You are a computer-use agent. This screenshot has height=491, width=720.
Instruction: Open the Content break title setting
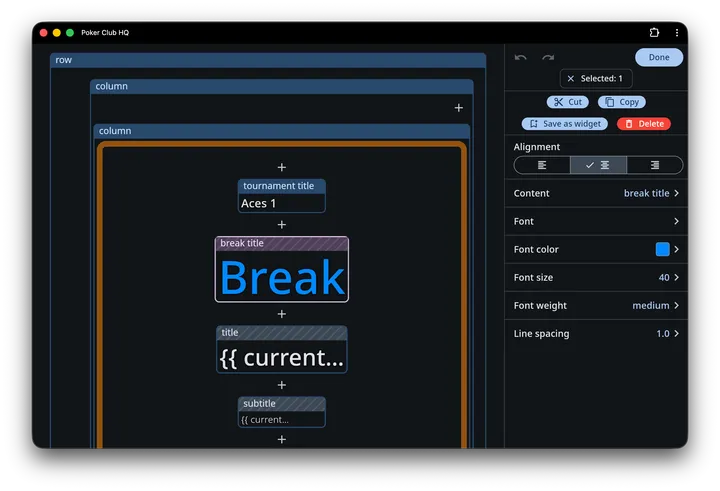pos(596,193)
